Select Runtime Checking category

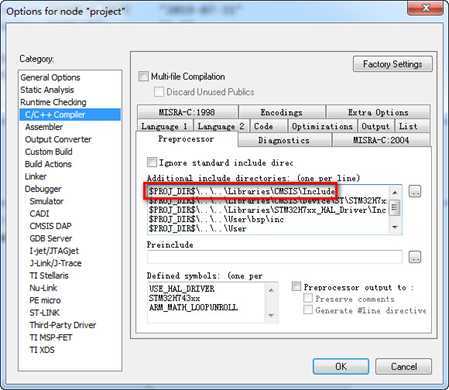coord(53,102)
